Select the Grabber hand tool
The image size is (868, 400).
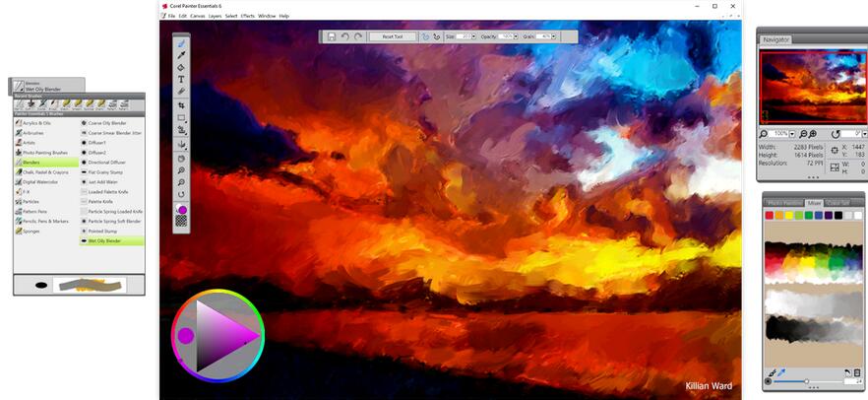pyautogui.click(x=181, y=159)
